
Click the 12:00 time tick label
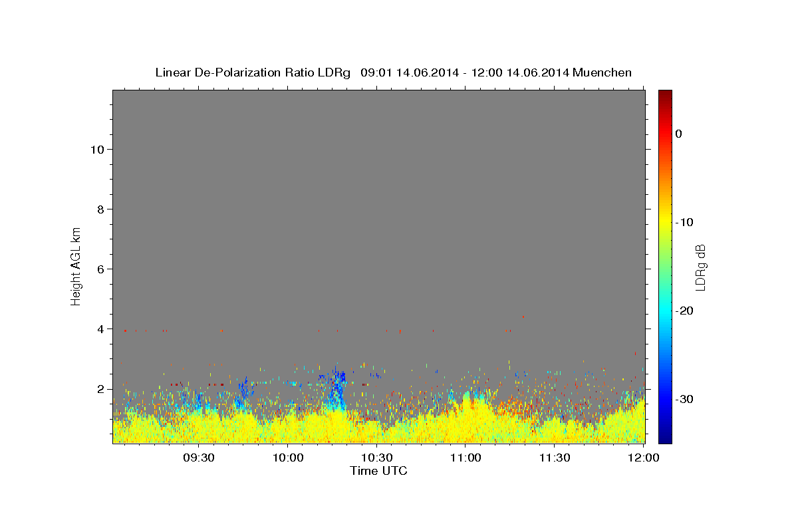(x=643, y=458)
